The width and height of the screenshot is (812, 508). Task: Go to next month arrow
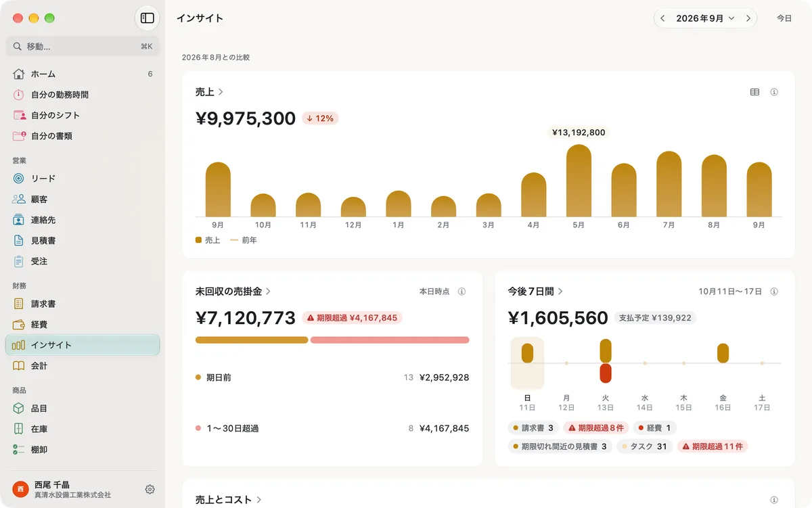click(x=748, y=18)
